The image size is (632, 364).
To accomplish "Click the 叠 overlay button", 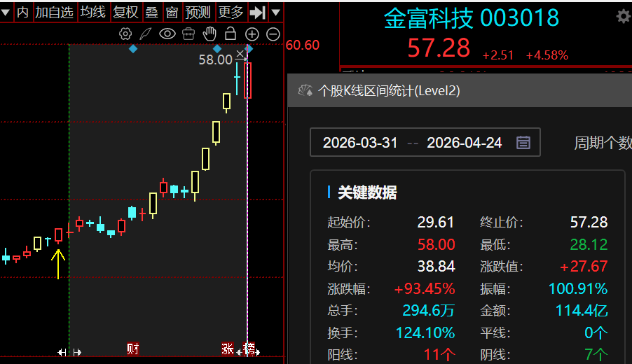I will point(151,13).
